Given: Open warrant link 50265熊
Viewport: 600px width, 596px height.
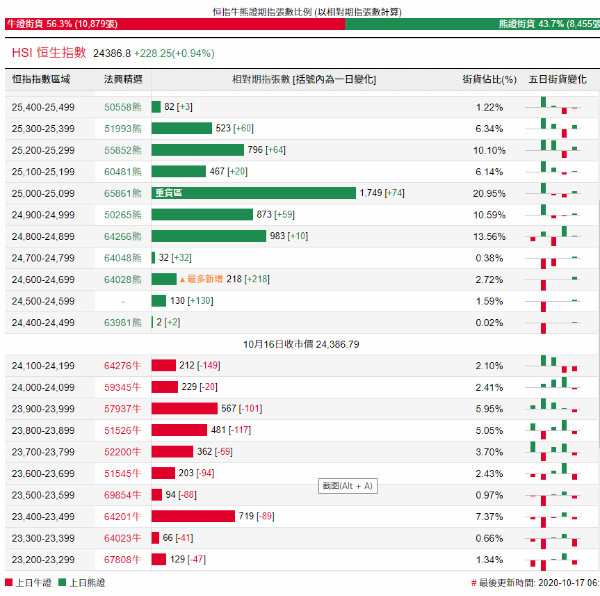Looking at the screenshot, I should pyautogui.click(x=122, y=215).
